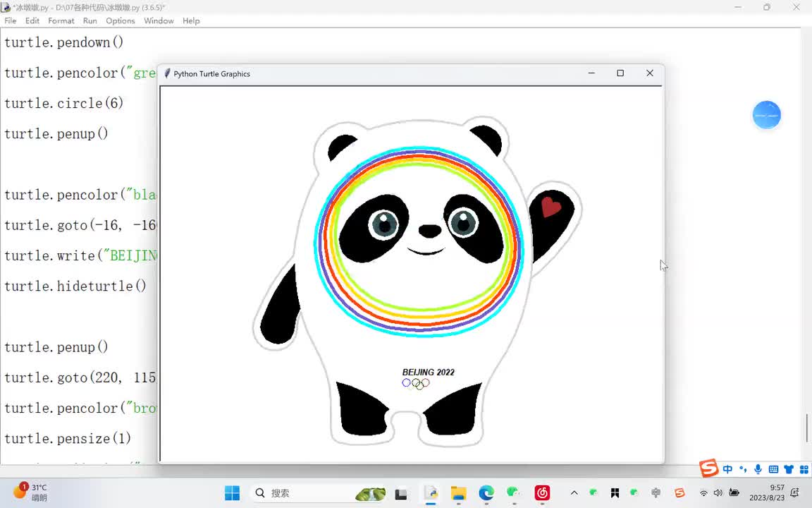
Task: Open the Edit menu
Action: coord(32,20)
